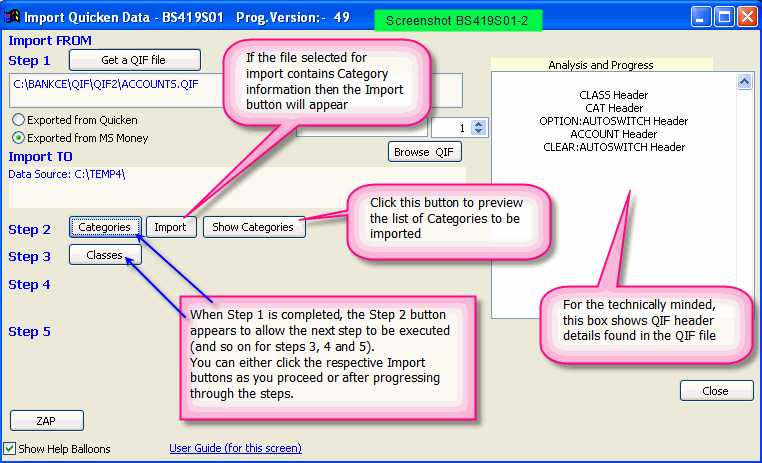762x463 pixels.
Task: Click the application icon in title bar
Action: coord(12,17)
